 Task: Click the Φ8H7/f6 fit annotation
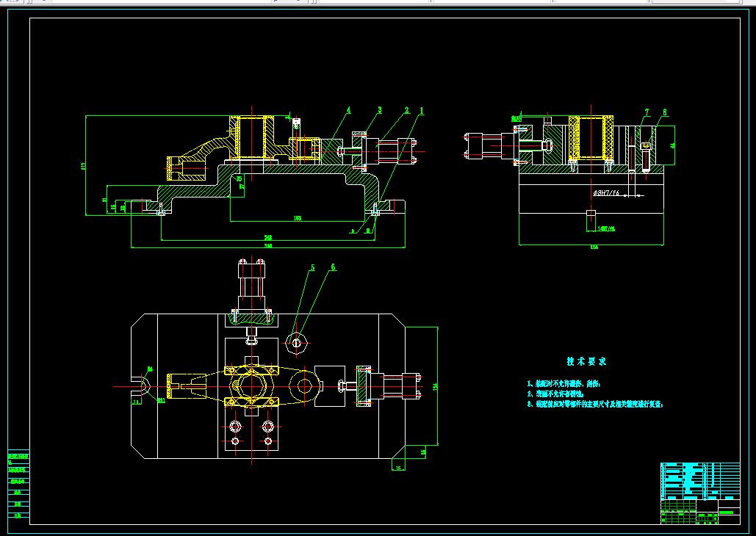tap(606, 193)
